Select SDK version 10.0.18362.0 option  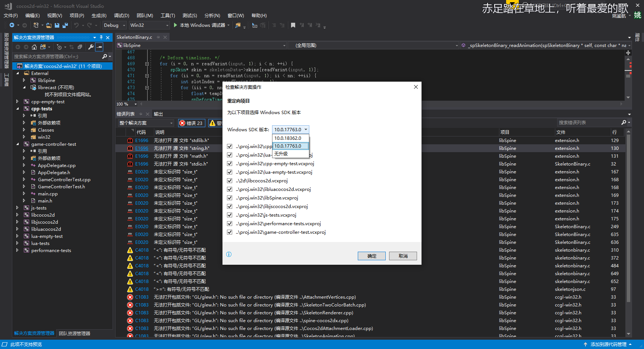point(291,138)
